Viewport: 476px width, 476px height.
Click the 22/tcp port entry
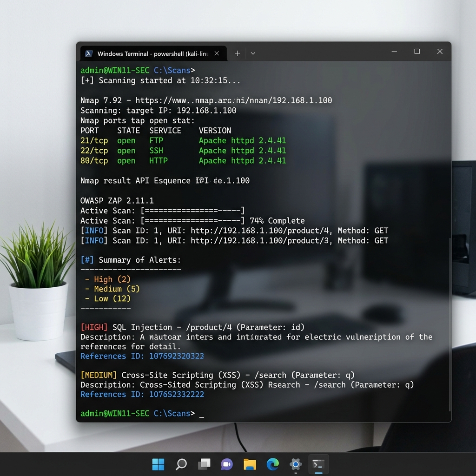click(x=94, y=151)
